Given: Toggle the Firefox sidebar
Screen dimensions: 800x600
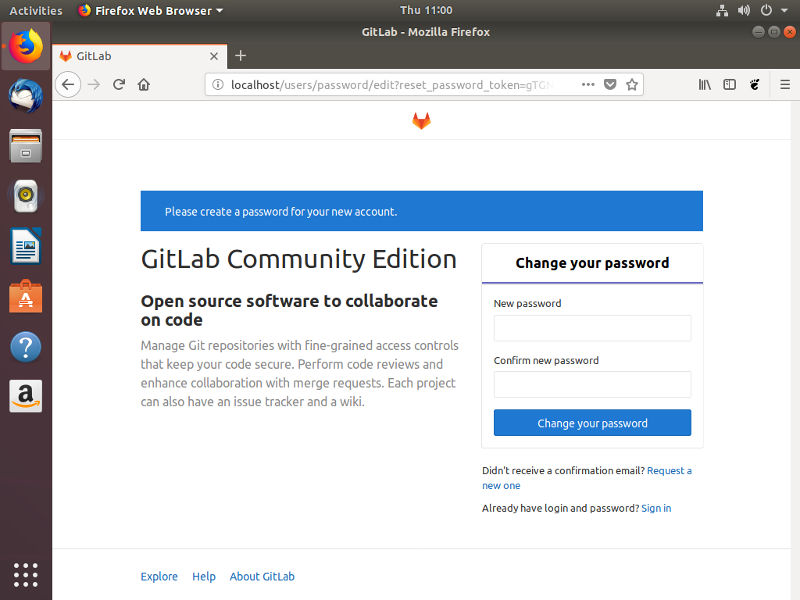Looking at the screenshot, I should pos(729,85).
